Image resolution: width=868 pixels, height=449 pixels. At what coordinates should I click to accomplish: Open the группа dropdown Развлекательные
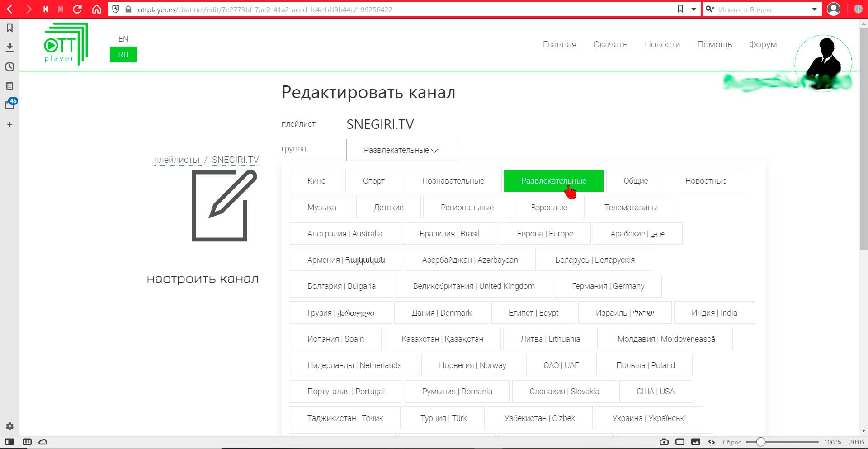(x=402, y=150)
